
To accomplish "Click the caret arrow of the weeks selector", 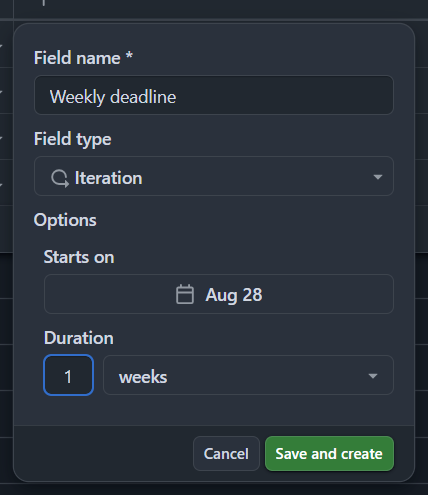I will [373, 376].
